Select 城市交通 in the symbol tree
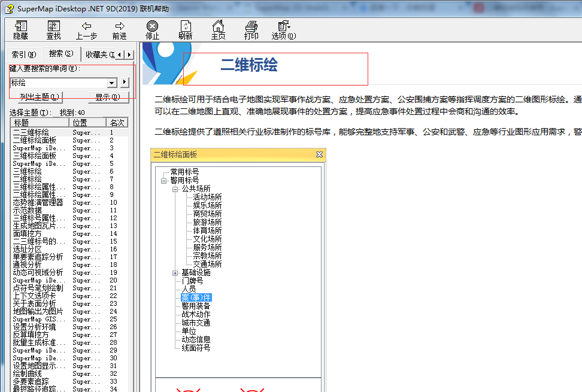 196,323
